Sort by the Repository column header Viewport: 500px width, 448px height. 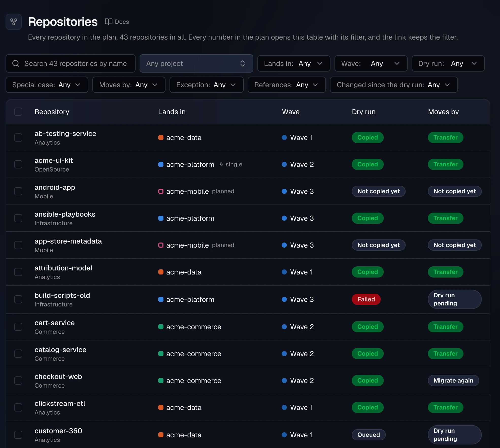(x=52, y=112)
